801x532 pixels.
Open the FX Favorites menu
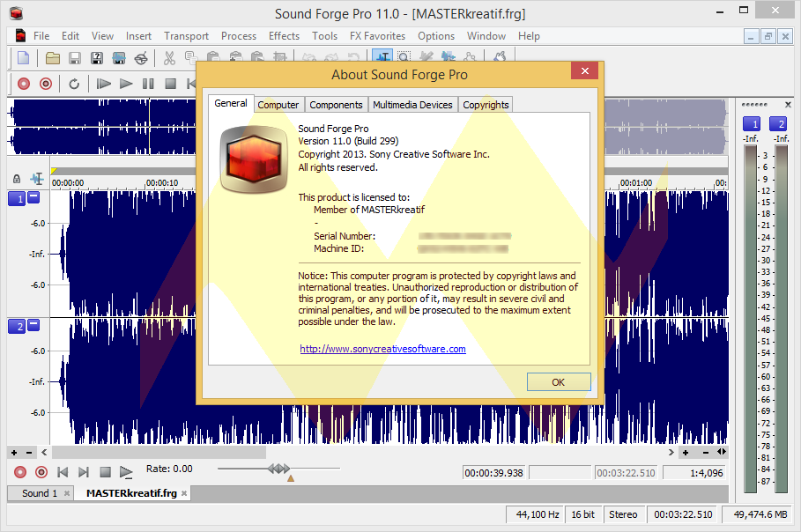click(x=377, y=36)
